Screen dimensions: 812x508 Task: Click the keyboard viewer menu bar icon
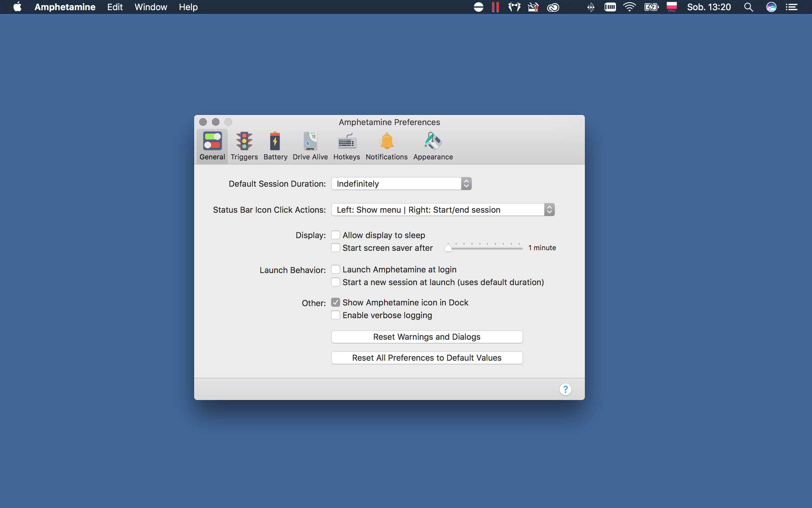click(x=610, y=7)
